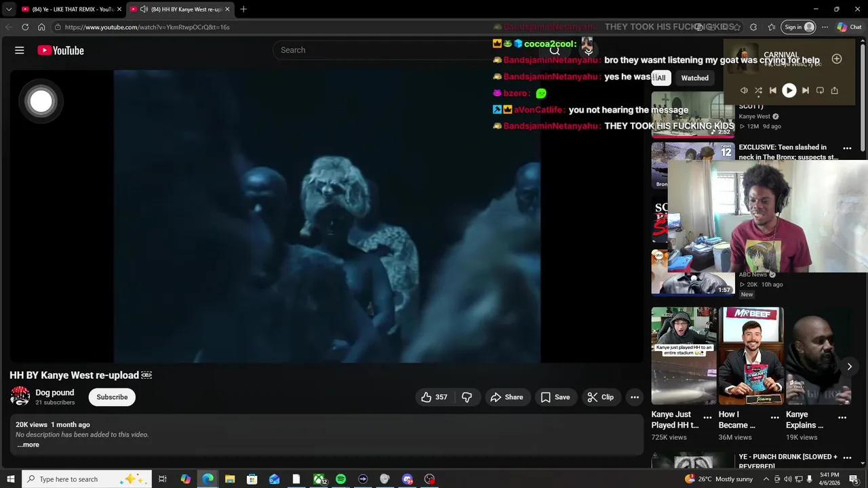Open tab actions dropdown in Edge
Viewport: 868px width, 488px height.
click(x=9, y=9)
